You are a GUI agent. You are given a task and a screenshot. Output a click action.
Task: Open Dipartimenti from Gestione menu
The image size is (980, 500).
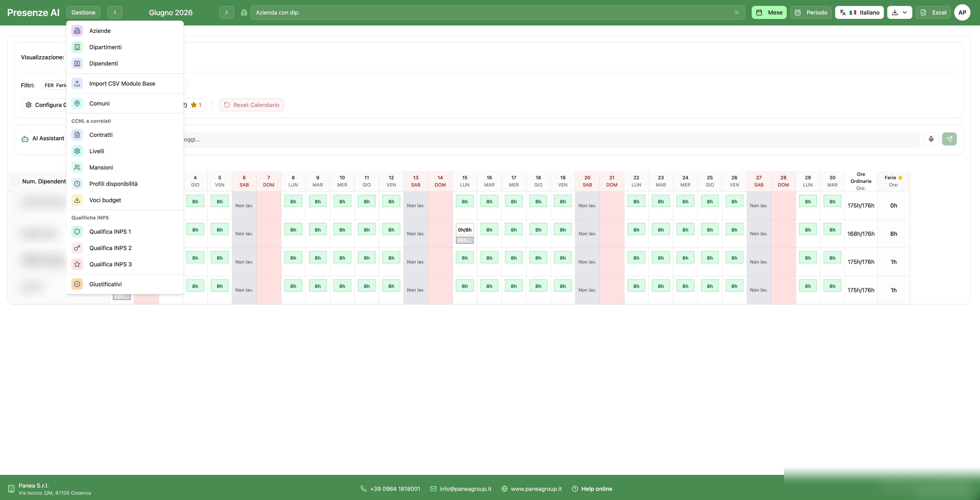click(x=125, y=47)
